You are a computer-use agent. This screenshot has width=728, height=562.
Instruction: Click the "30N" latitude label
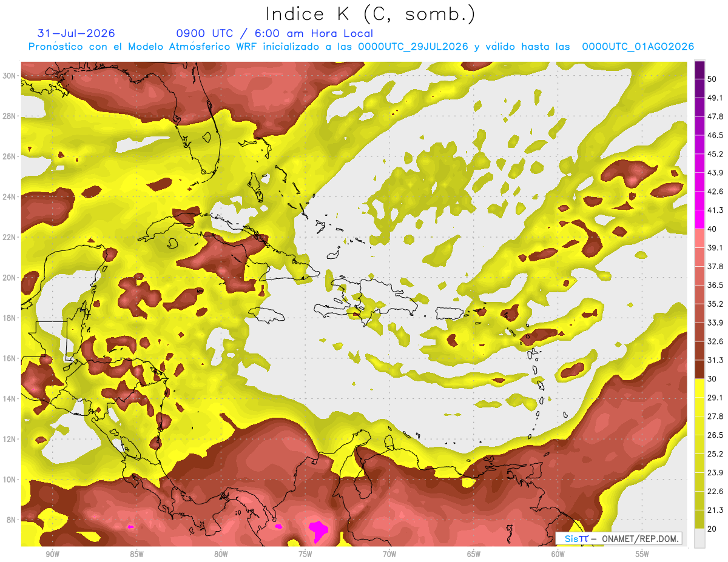(x=9, y=75)
